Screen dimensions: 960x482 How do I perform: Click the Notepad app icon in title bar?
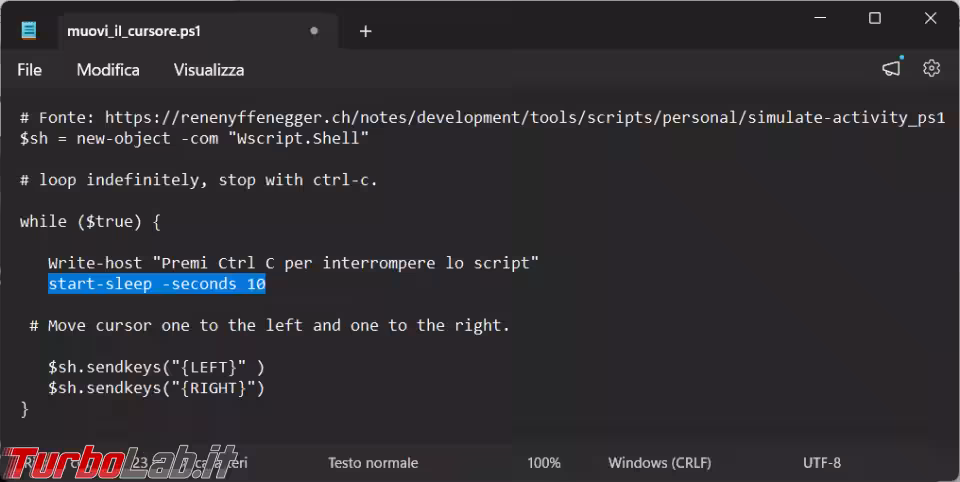(x=29, y=31)
